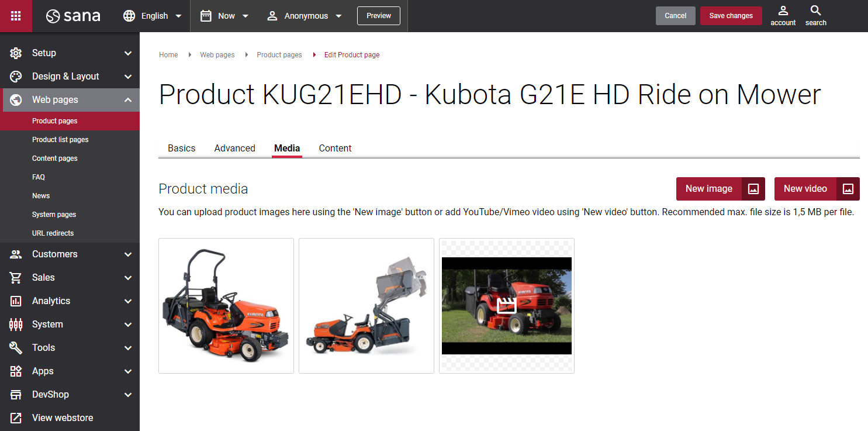Go to Home breadcrumb link
The image size is (868, 431).
tap(168, 55)
